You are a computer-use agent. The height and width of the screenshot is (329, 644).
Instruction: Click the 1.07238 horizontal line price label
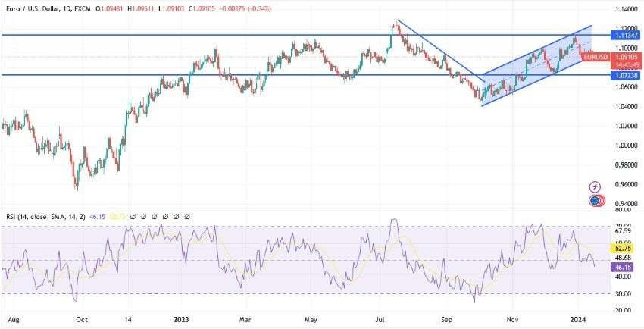pos(627,76)
